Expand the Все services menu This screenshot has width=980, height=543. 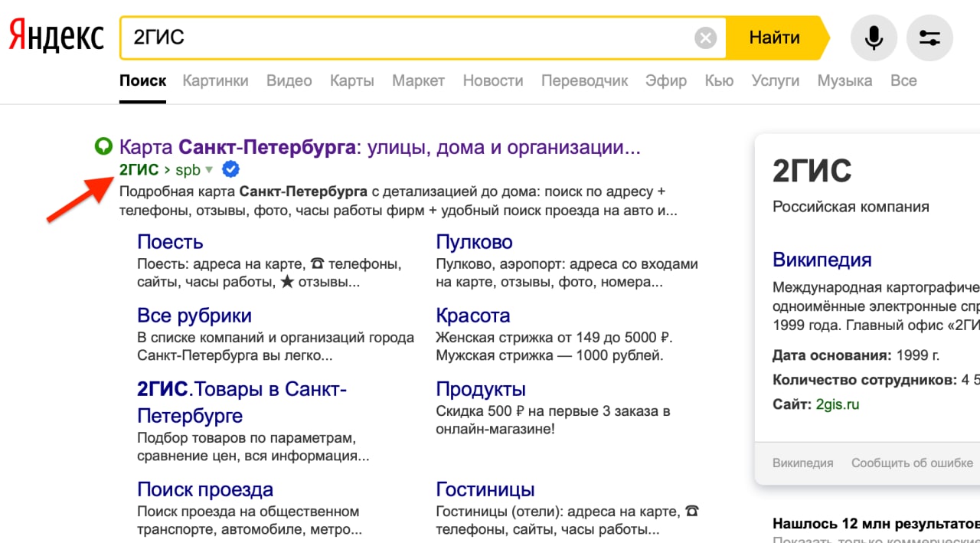903,80
